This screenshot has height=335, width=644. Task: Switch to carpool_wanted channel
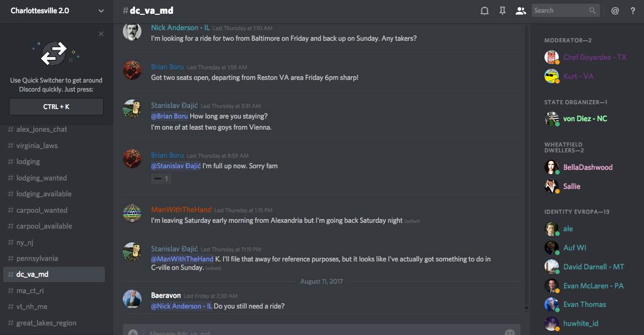click(x=42, y=210)
